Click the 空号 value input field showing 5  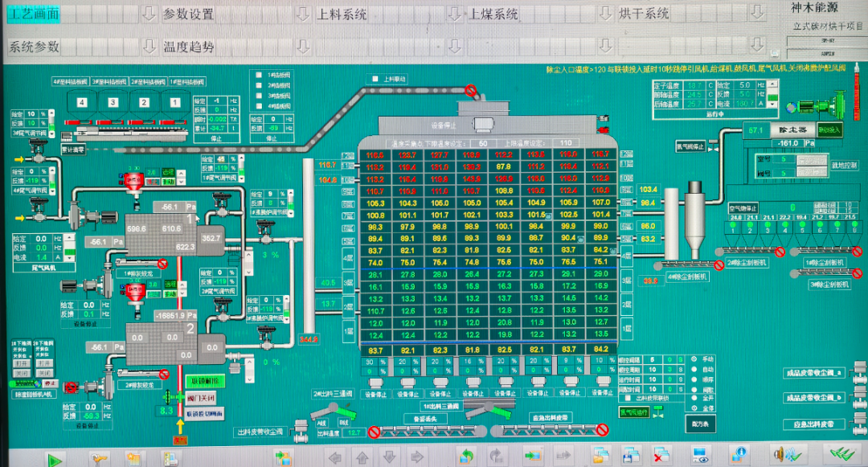(x=783, y=158)
